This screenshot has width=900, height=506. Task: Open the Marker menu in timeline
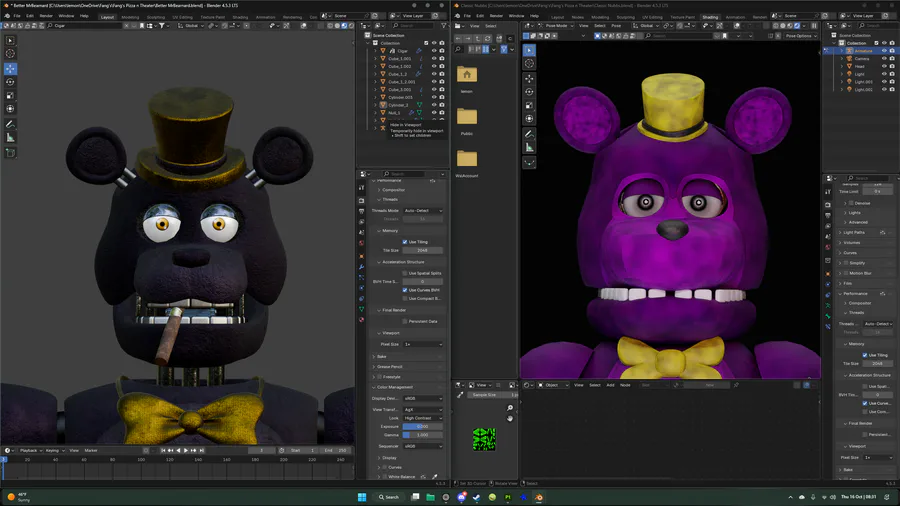91,451
